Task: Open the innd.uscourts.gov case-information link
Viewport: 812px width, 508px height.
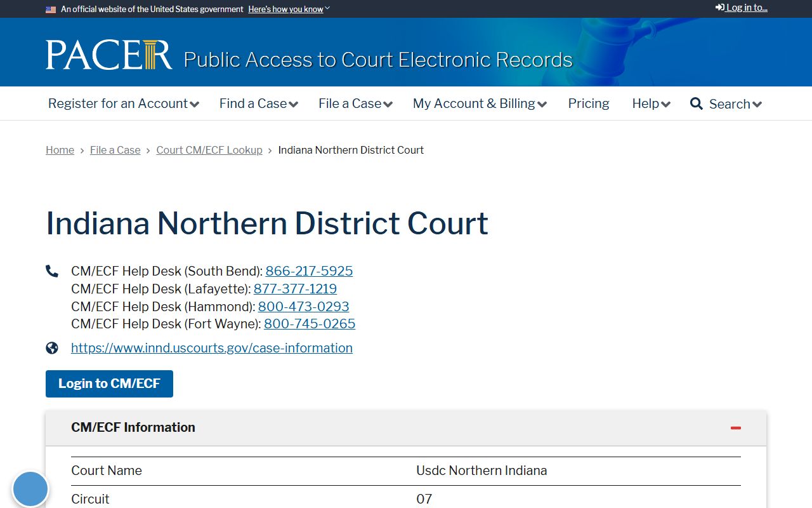Action: click(x=212, y=348)
